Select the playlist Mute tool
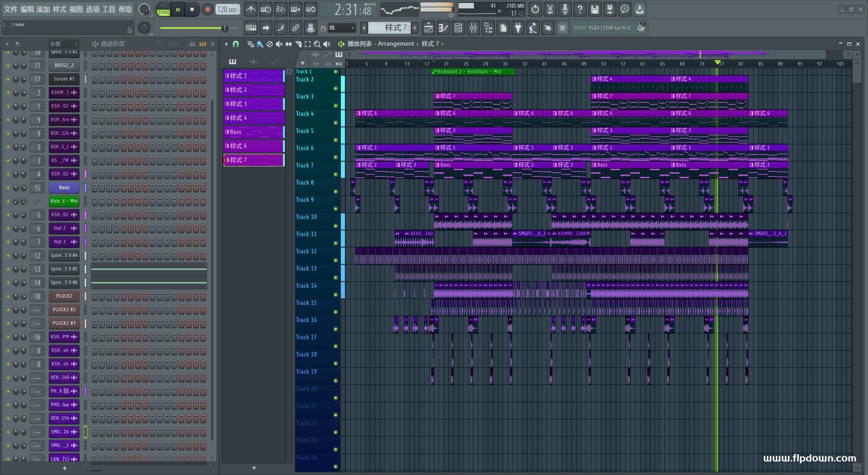 coord(279,44)
